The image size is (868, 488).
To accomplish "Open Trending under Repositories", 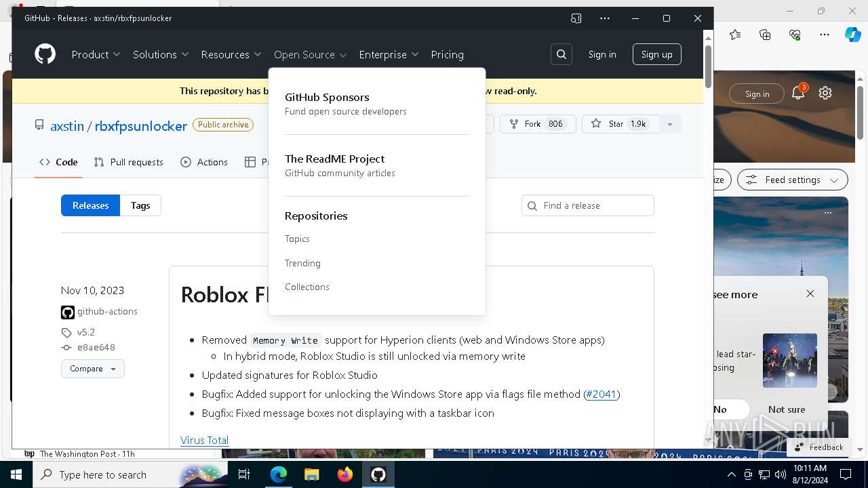I will click(302, 263).
